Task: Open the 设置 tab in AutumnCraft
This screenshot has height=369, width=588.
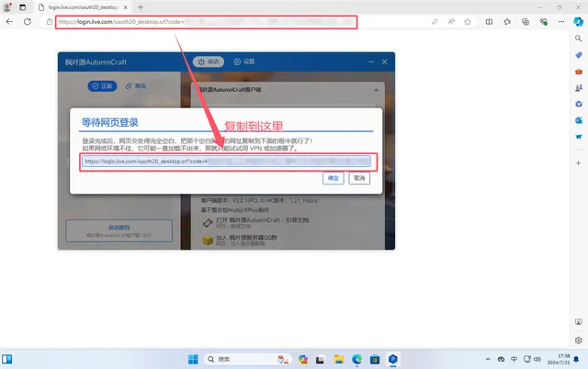Action: [244, 61]
